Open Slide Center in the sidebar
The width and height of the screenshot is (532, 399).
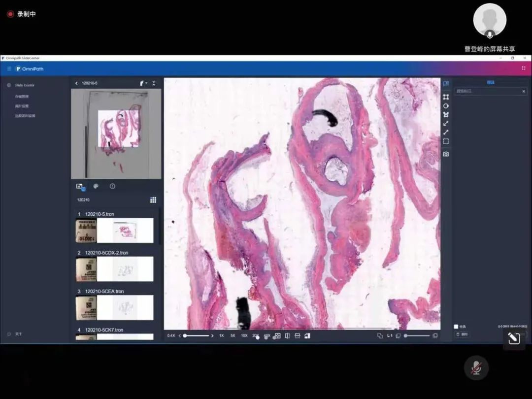[25, 85]
